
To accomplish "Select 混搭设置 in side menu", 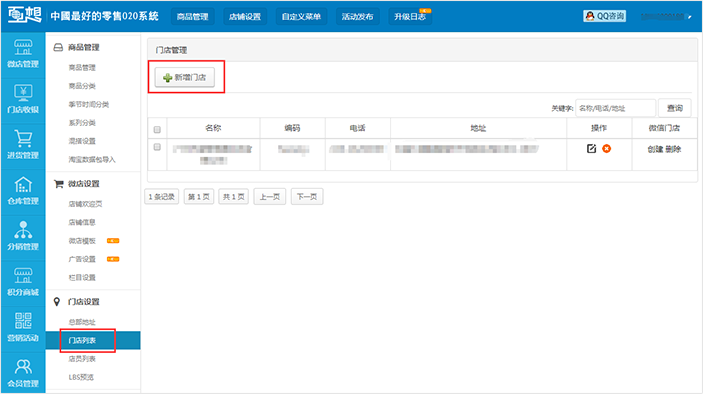I will pyautogui.click(x=82, y=141).
